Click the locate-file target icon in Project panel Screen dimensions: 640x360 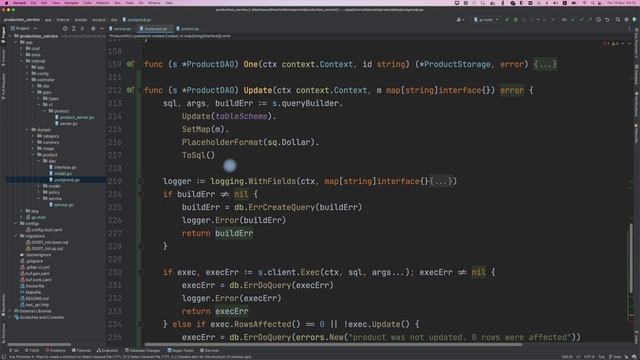[65, 29]
